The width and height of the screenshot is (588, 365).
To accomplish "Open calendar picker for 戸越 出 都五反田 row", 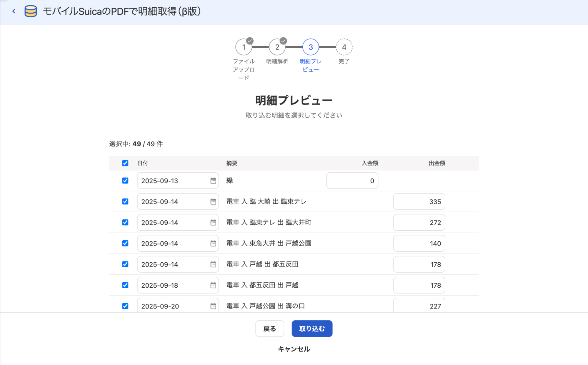I will 213,264.
